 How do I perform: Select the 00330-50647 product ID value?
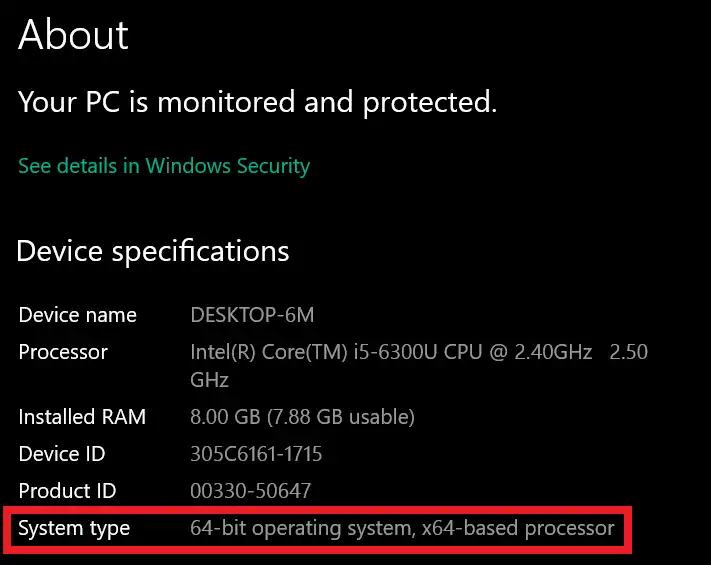[250, 491]
